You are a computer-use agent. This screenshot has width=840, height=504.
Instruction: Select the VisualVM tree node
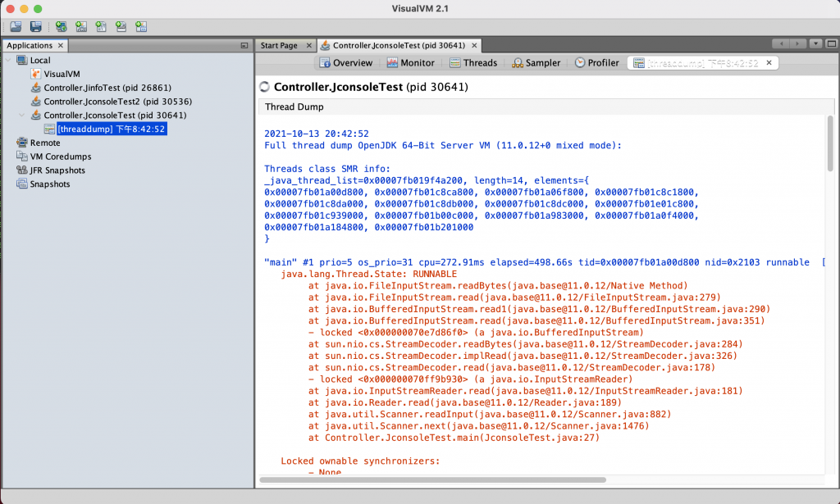[x=62, y=74]
